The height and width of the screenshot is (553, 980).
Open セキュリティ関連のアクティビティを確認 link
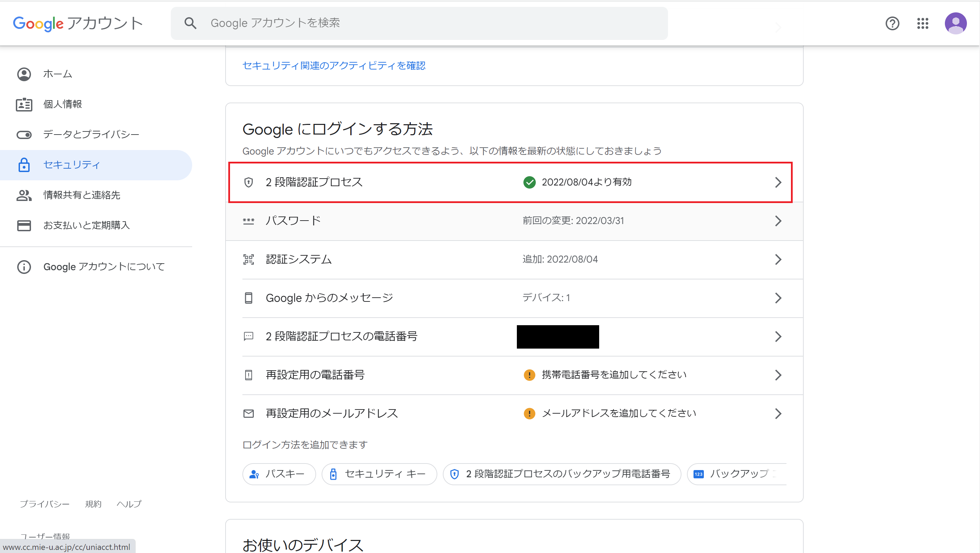coord(334,66)
